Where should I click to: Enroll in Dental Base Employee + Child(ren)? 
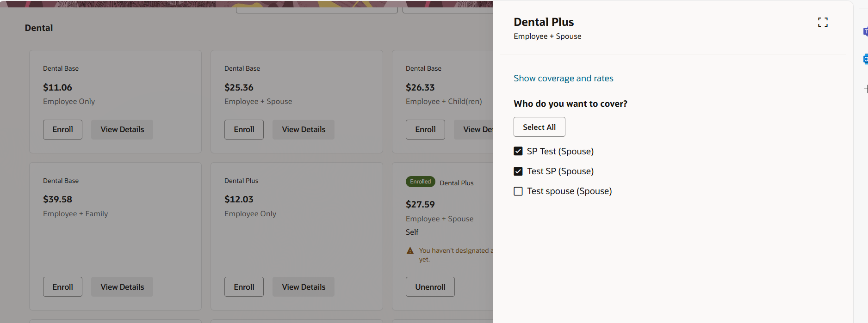425,130
